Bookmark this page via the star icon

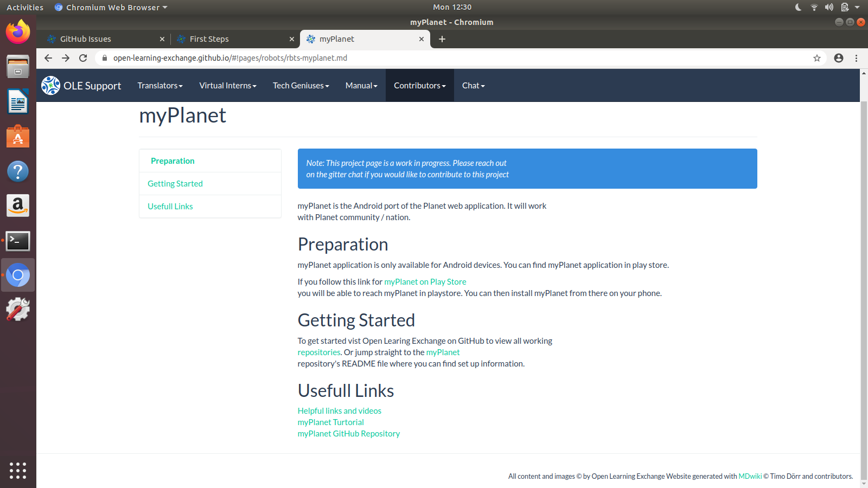pos(817,58)
